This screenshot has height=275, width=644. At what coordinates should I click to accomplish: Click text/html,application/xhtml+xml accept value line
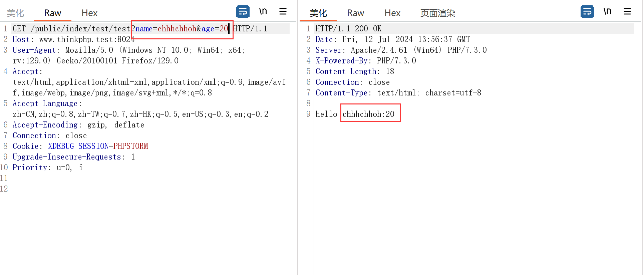[149, 82]
